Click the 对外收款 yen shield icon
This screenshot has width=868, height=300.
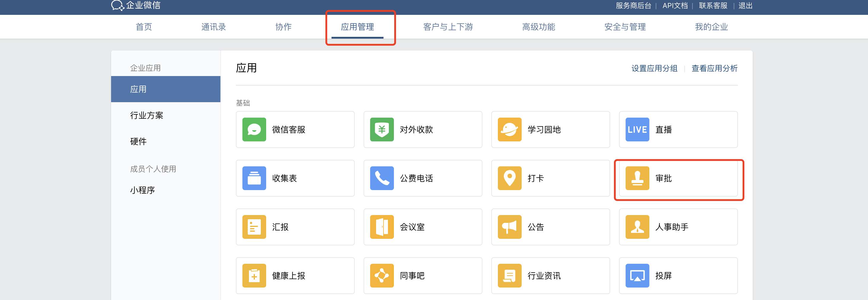pyautogui.click(x=382, y=130)
